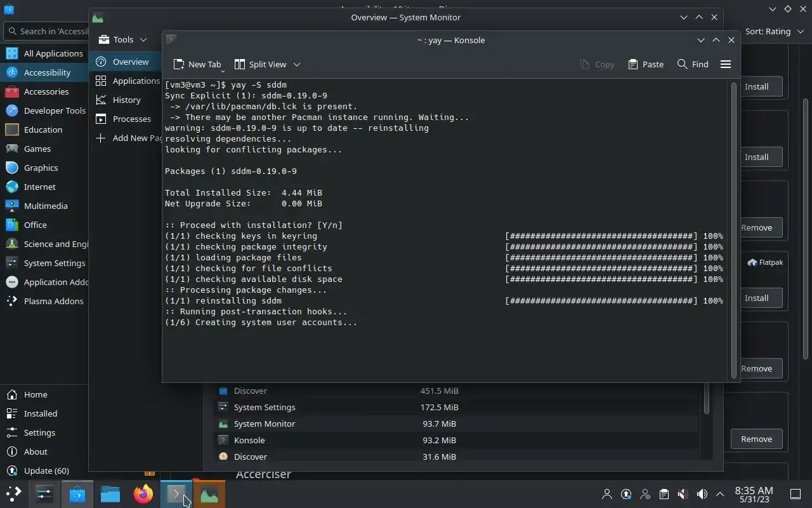Select the System Settings 172.5 MiB row
812x508 pixels.
pyautogui.click(x=457, y=407)
